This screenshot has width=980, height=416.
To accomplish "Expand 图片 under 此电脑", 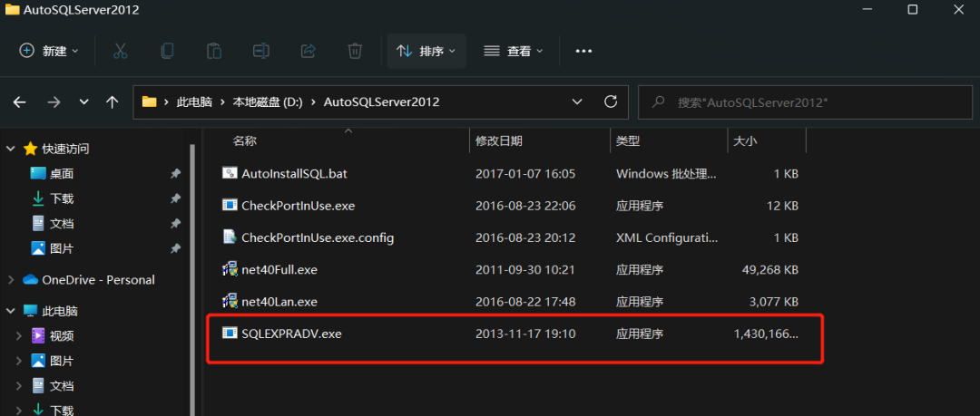I will click(x=19, y=361).
